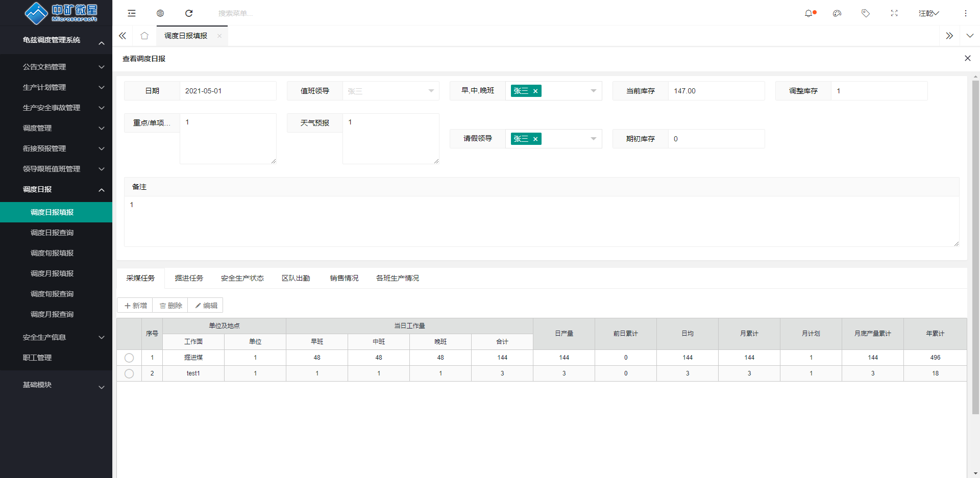Open the 早,中,晚班 dropdown arrow
The height and width of the screenshot is (478, 980).
click(x=594, y=91)
